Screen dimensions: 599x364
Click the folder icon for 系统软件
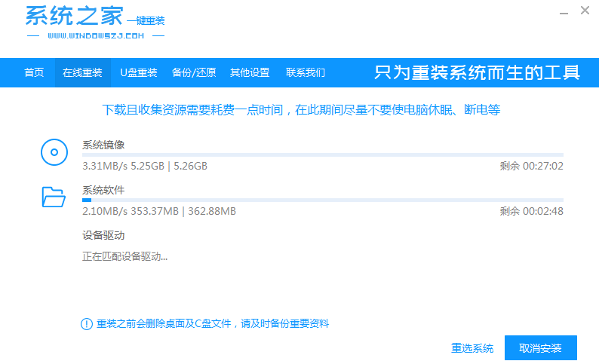point(54,197)
